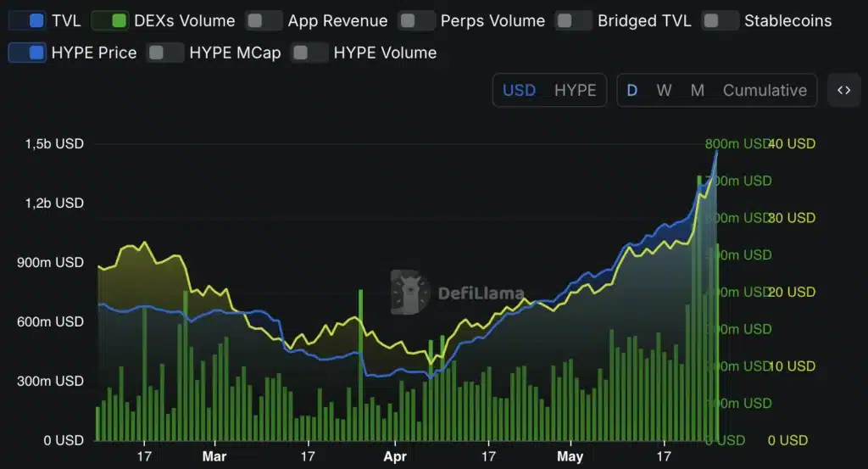Show the Cumulative chart view
Screen dimensions: 868x469
click(765, 90)
